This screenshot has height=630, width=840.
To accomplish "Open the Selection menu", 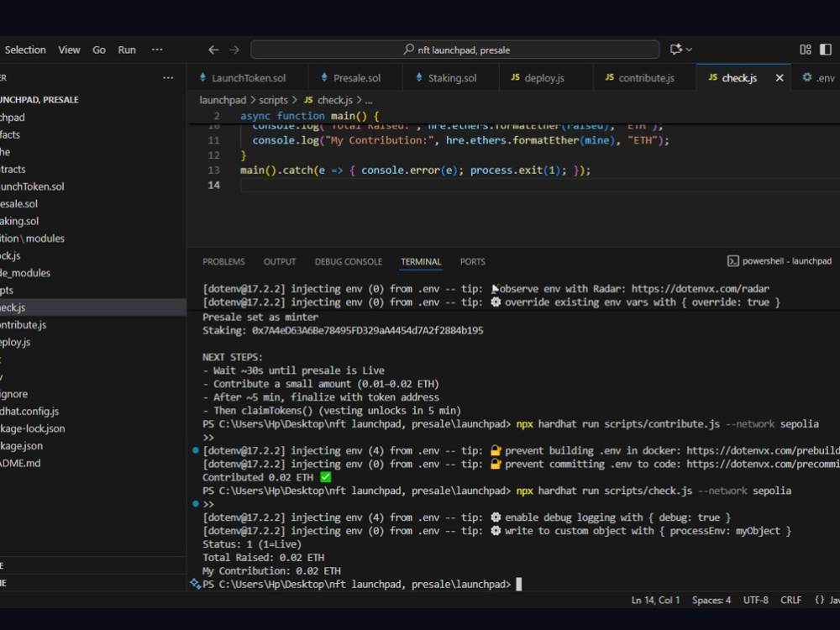I will [x=25, y=50].
